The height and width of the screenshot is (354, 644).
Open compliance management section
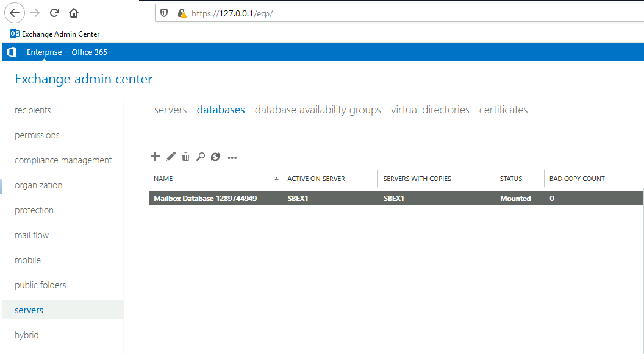(x=63, y=160)
